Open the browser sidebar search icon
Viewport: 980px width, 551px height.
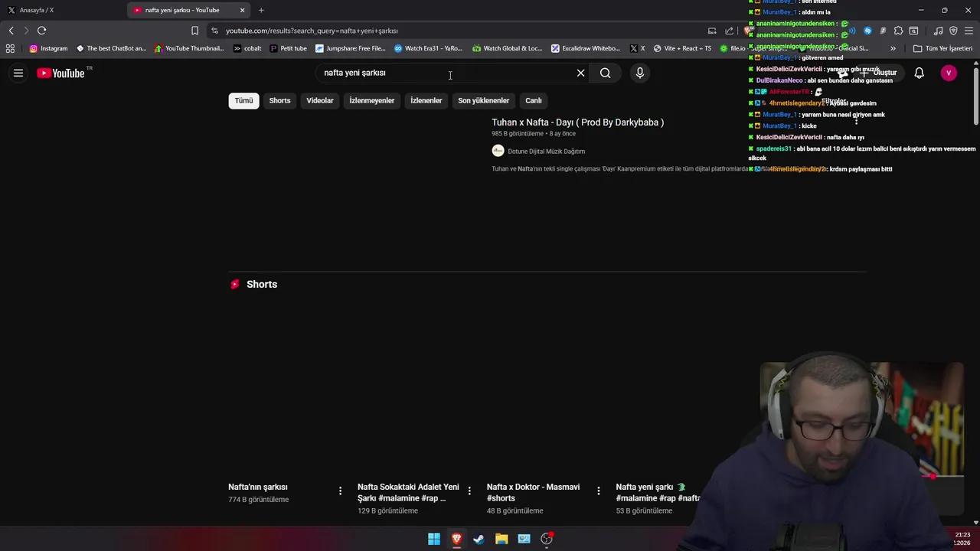tap(913, 31)
